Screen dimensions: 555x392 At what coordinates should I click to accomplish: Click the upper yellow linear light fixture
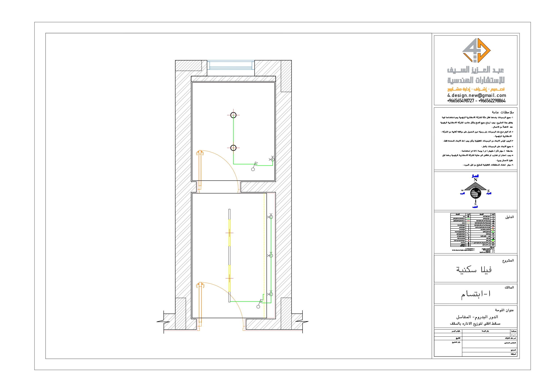pos(229,233)
